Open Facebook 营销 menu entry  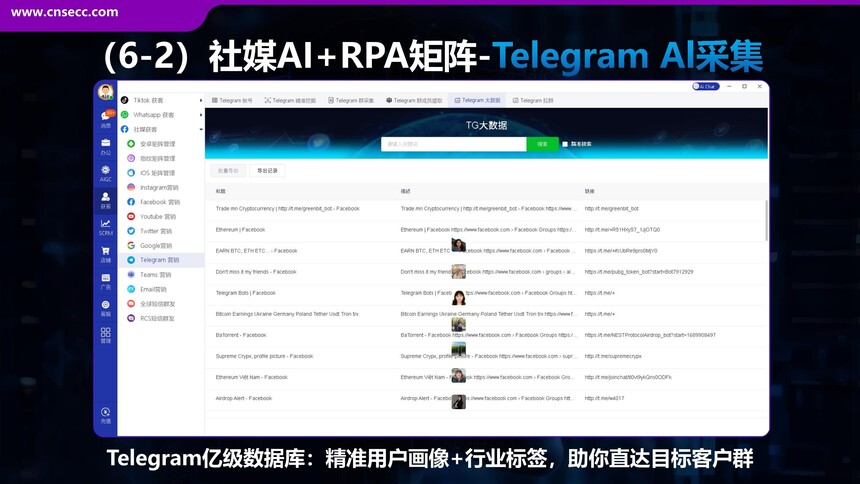tap(161, 202)
